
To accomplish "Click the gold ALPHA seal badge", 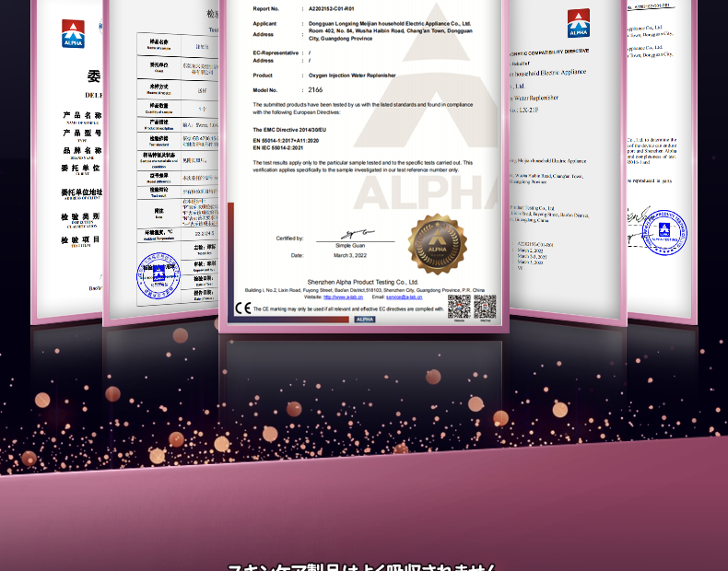I will tap(438, 244).
